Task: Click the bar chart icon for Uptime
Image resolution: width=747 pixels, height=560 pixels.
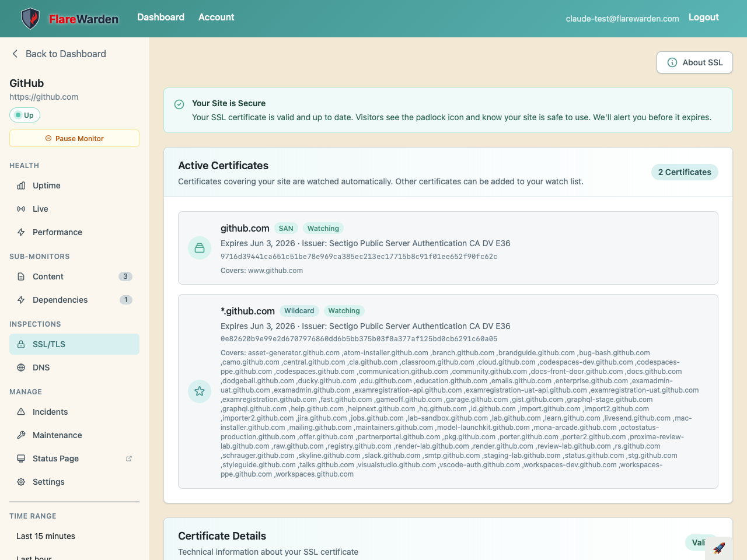Action: [x=21, y=185]
